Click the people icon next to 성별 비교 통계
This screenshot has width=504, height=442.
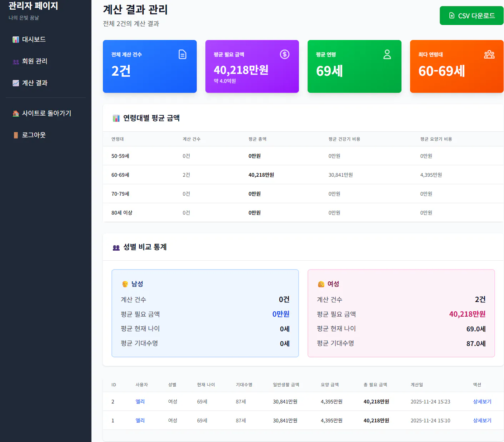116,247
